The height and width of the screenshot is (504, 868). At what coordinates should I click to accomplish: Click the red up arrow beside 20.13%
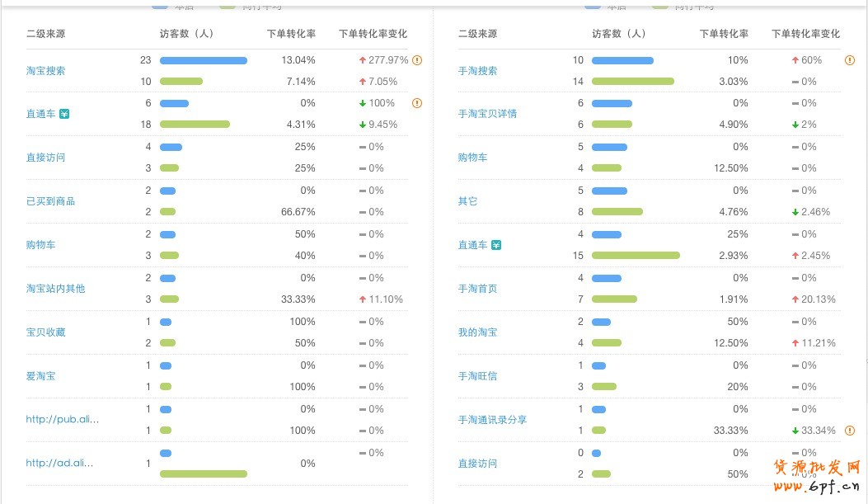pos(795,299)
